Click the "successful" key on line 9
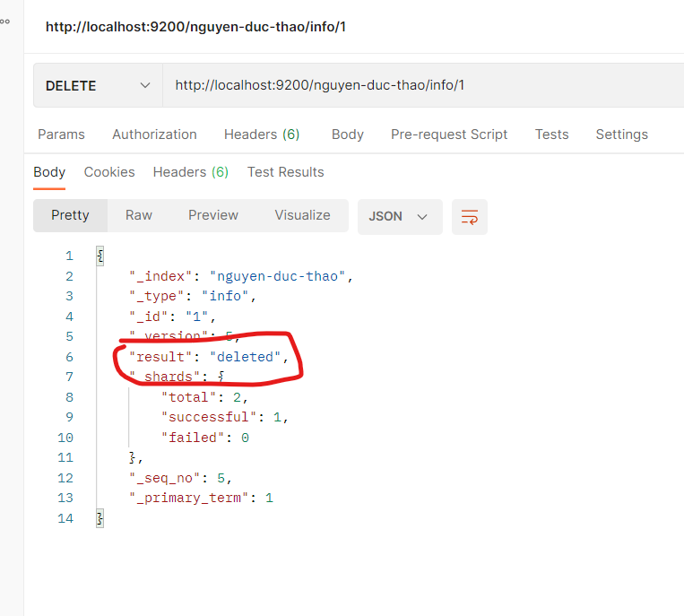 tap(209, 418)
